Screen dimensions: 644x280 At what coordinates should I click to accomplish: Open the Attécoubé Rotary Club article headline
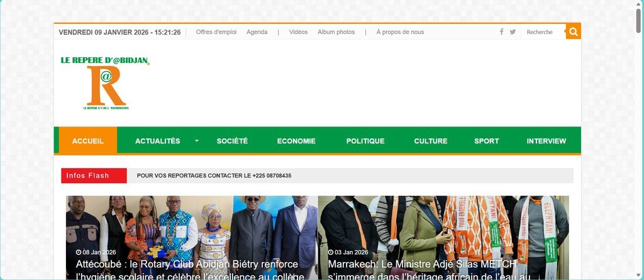click(x=190, y=270)
